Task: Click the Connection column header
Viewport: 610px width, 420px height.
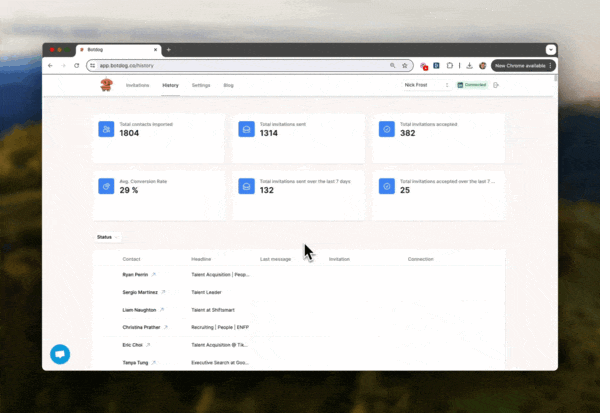Action: tap(421, 259)
